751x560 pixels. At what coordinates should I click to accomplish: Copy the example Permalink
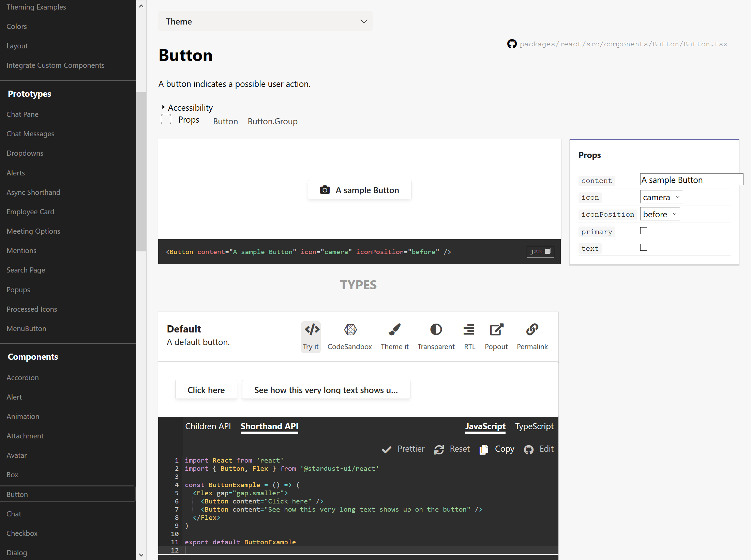click(x=532, y=330)
